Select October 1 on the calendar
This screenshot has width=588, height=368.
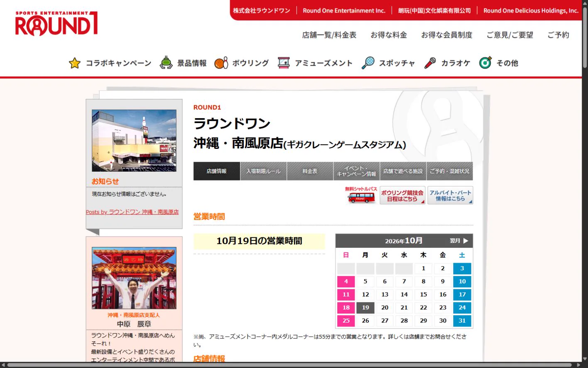tap(424, 268)
